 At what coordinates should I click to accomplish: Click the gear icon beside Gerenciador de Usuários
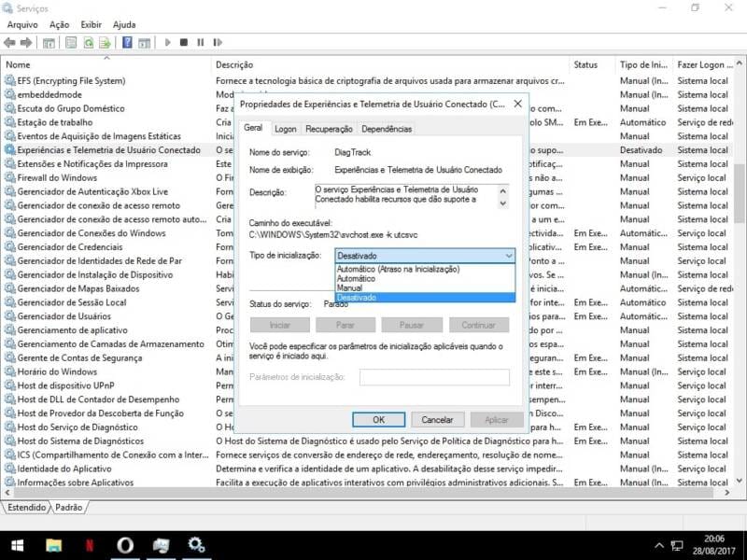click(9, 316)
